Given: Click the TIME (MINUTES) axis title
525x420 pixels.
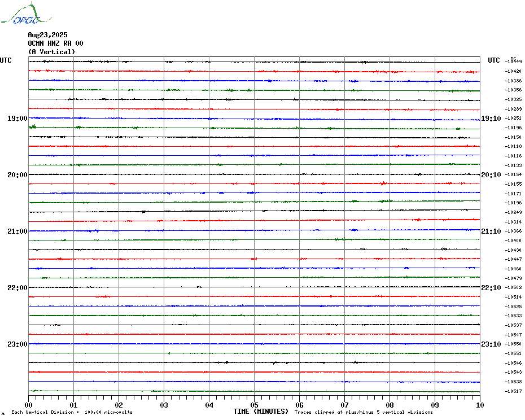Looking at the screenshot, I should pyautogui.click(x=261, y=412).
